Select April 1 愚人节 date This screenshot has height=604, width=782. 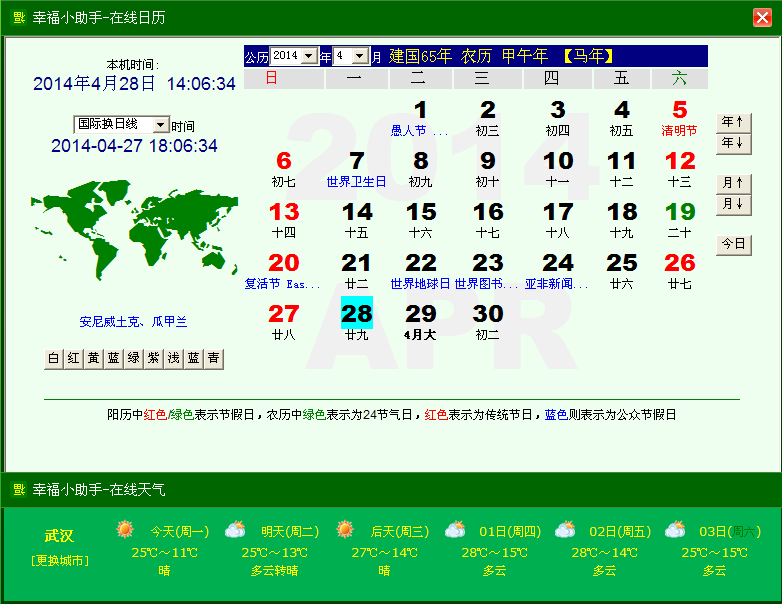(x=420, y=119)
